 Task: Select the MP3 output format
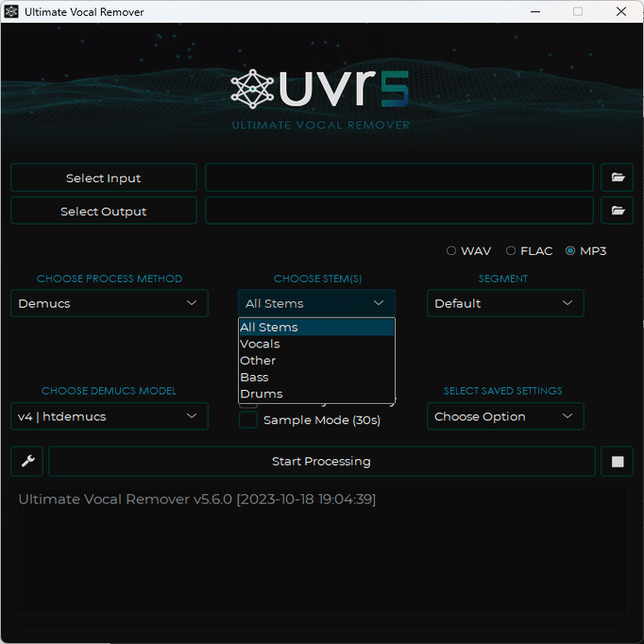coord(585,250)
